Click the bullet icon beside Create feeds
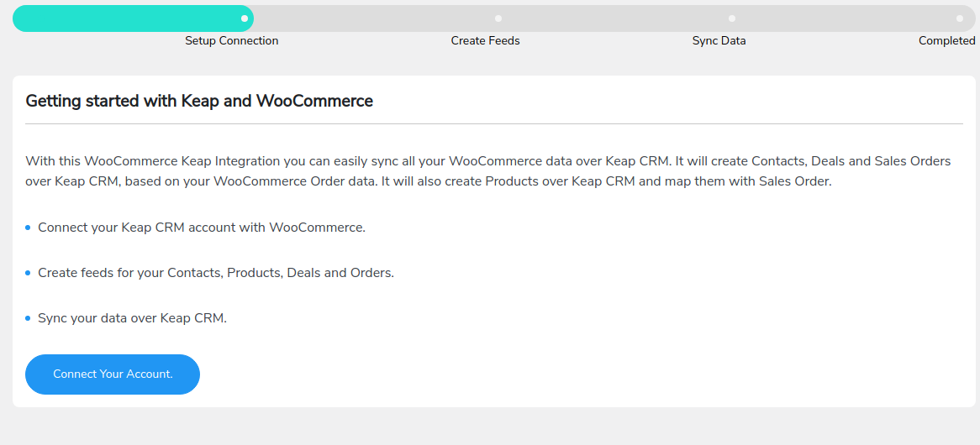This screenshot has width=980, height=445. 28,274
